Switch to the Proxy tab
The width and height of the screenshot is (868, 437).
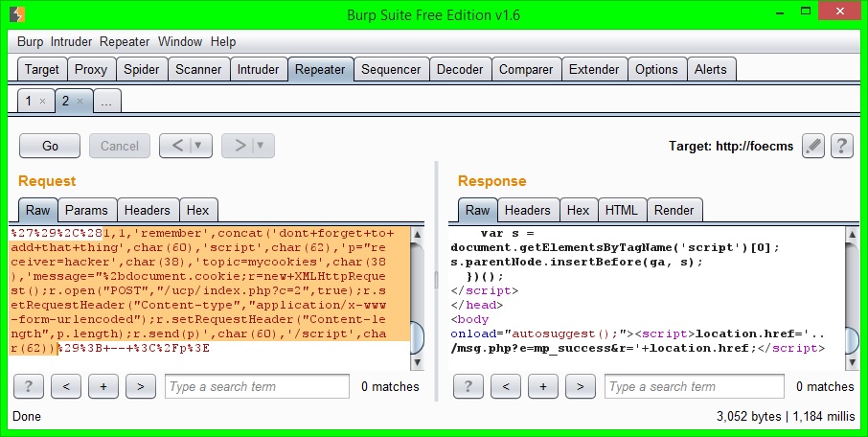pyautogui.click(x=91, y=69)
